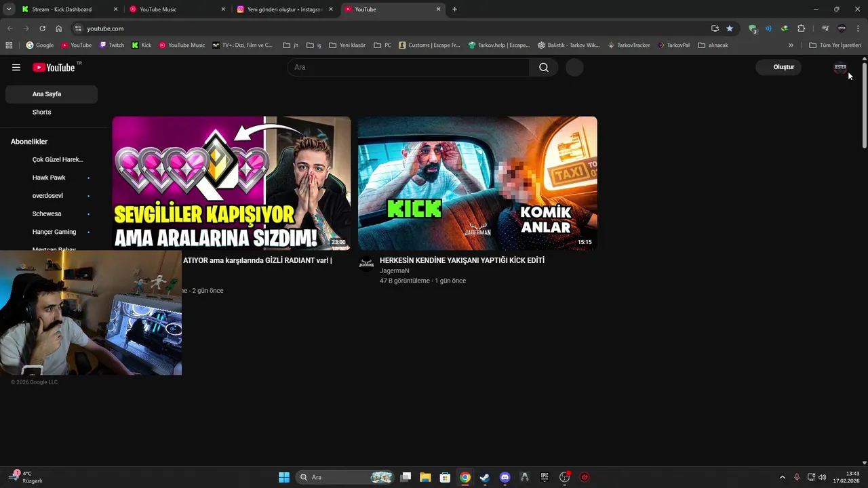Open the PC bookmark folder
The width and height of the screenshot is (868, 488).
(x=382, y=45)
